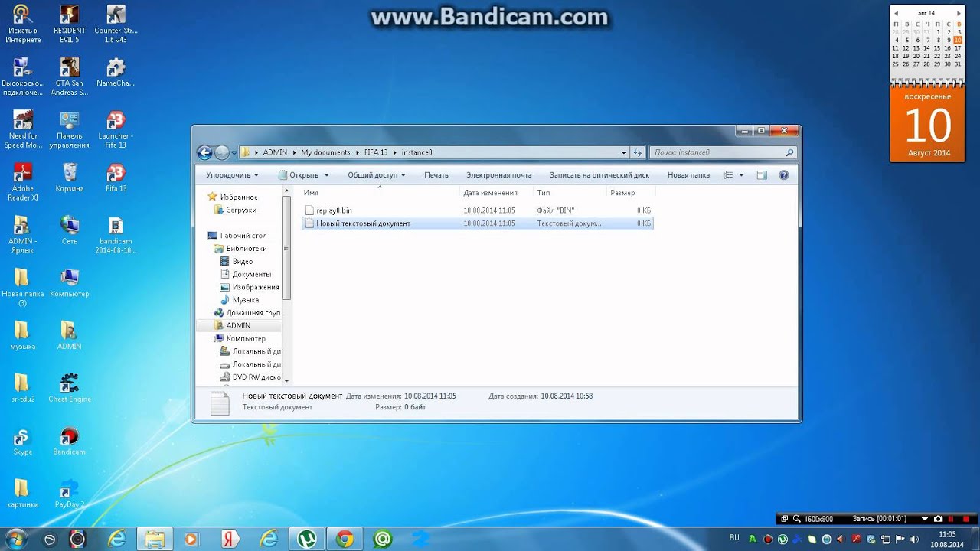Viewport: 980px width, 551px height.
Task: Click the Bandicam screenshot camera icon
Action: point(939,519)
